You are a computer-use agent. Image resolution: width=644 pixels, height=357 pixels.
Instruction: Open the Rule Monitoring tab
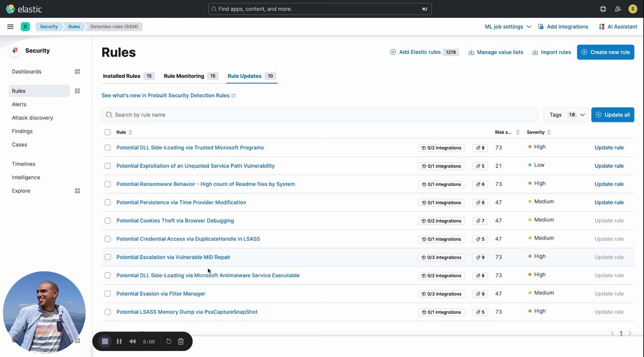pos(184,76)
